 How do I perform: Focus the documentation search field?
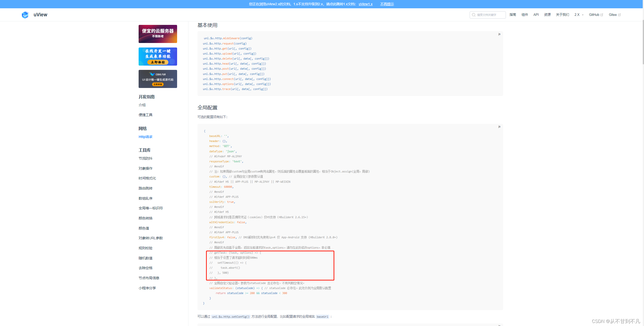click(x=488, y=15)
